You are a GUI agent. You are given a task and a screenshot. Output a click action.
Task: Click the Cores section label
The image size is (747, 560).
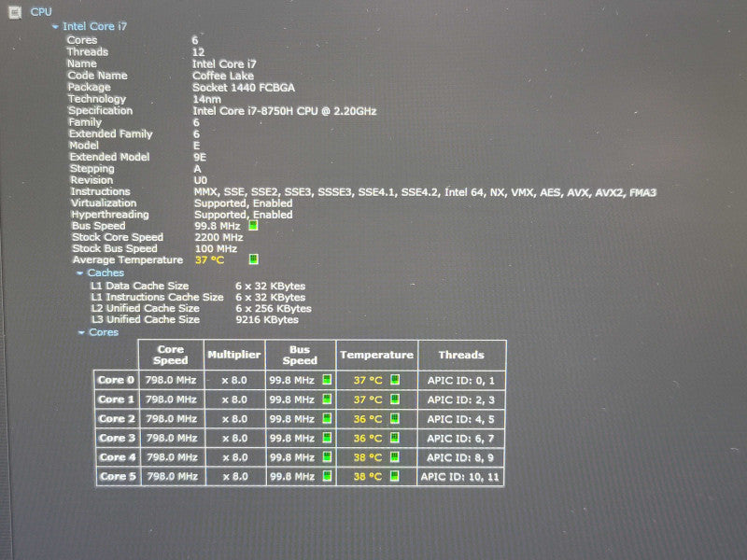point(104,332)
